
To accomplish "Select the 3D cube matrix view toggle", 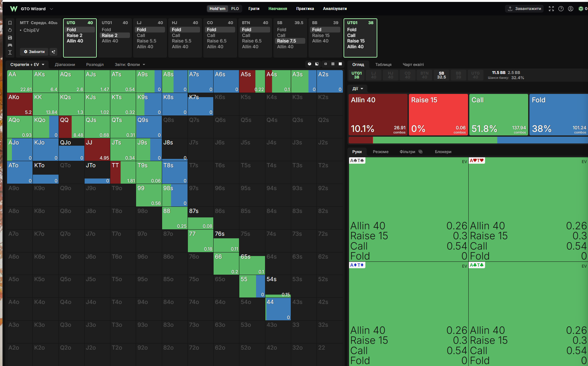I will click(309, 64).
